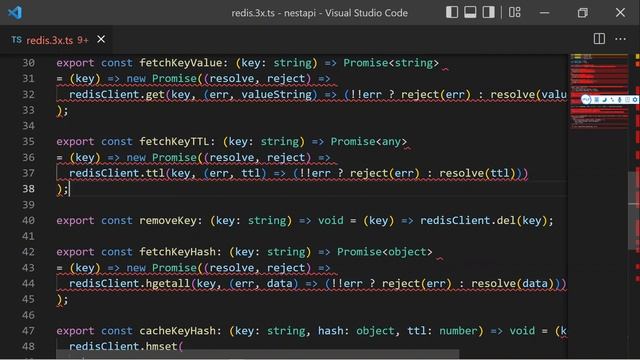Open the Customize Layout icon
This screenshot has height=360, width=640.
pyautogui.click(x=515, y=12)
